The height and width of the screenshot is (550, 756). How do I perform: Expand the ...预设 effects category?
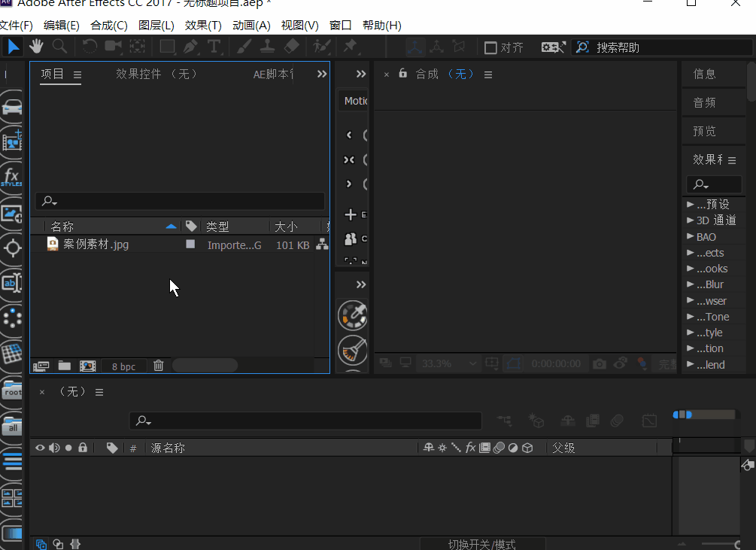(x=691, y=205)
